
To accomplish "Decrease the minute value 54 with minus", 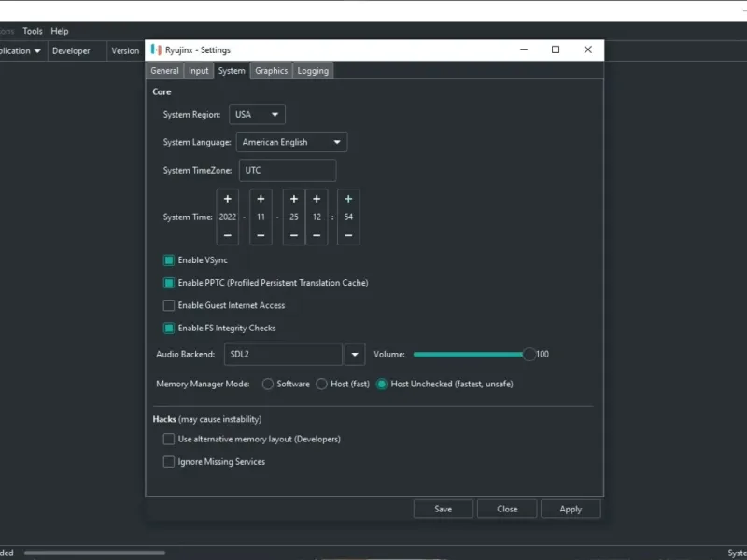I will point(348,235).
